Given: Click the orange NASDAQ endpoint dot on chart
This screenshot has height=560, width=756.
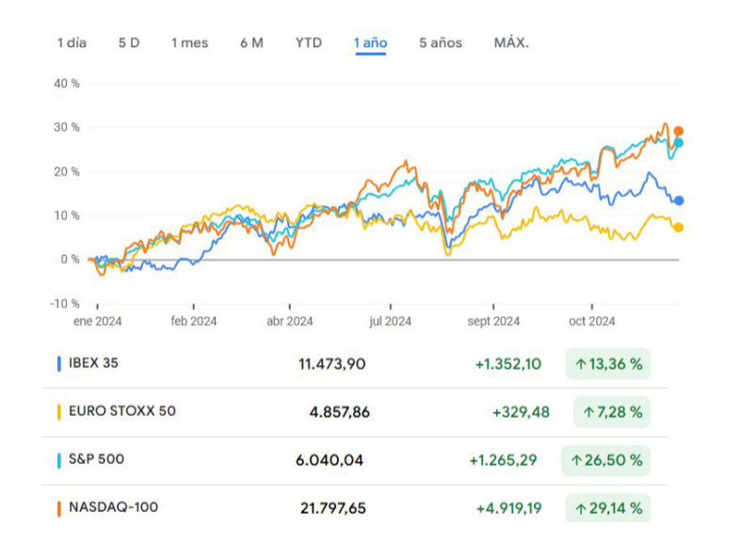Looking at the screenshot, I should click(678, 132).
